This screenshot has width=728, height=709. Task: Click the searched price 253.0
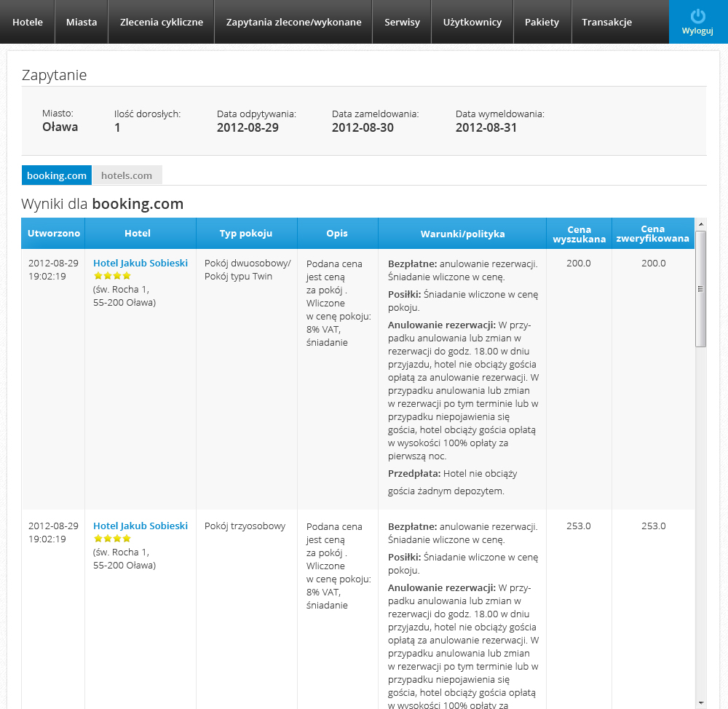(x=579, y=526)
